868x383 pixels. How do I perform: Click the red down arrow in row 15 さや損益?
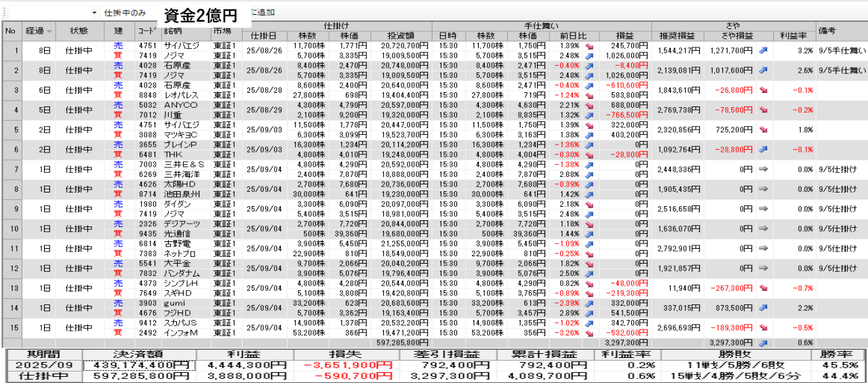[764, 328]
